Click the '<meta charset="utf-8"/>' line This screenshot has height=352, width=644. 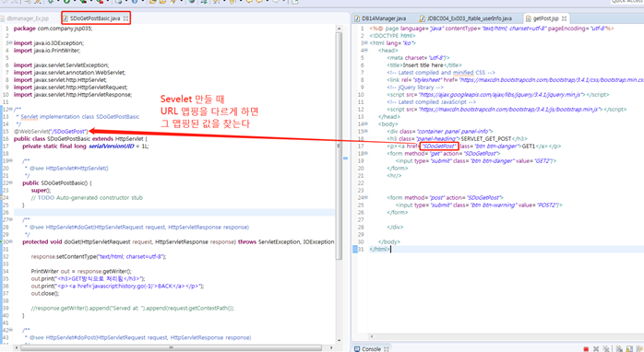418,58
